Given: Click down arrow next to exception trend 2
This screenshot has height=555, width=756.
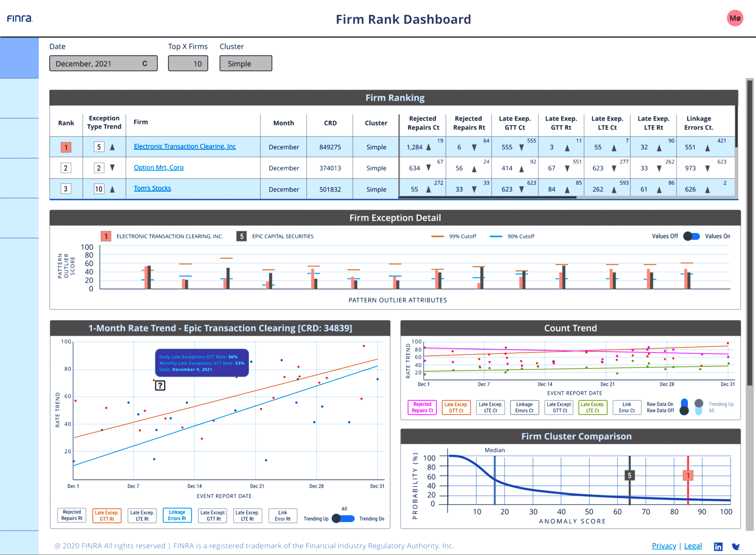Looking at the screenshot, I should pyautogui.click(x=112, y=167).
